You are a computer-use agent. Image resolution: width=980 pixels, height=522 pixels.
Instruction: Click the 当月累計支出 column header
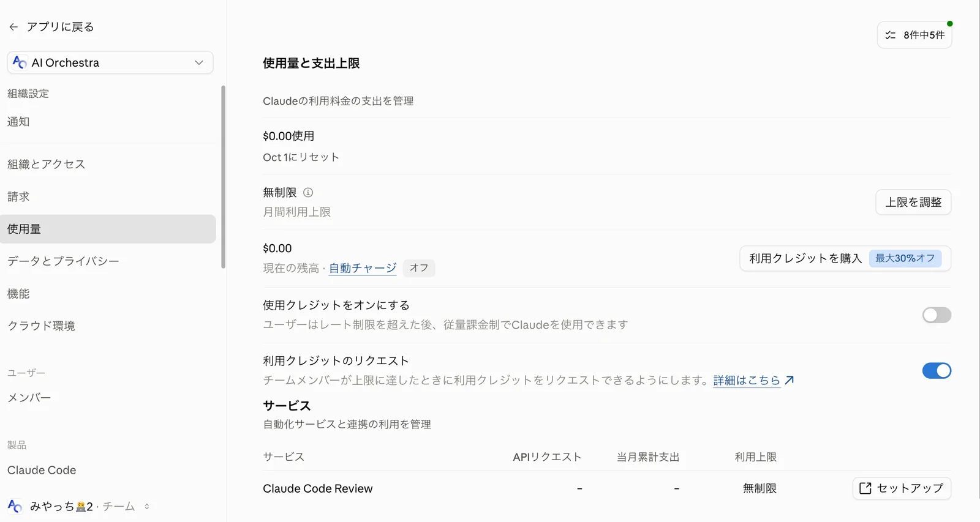pyautogui.click(x=648, y=457)
